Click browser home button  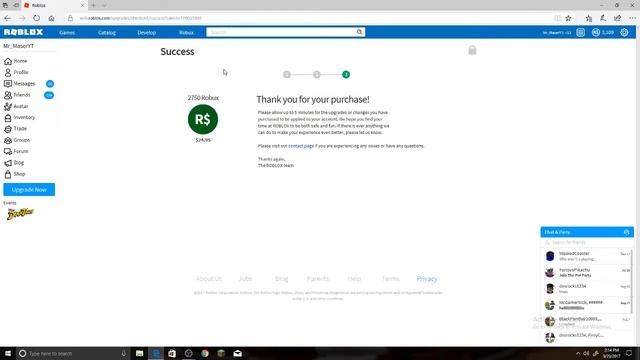(x=51, y=18)
